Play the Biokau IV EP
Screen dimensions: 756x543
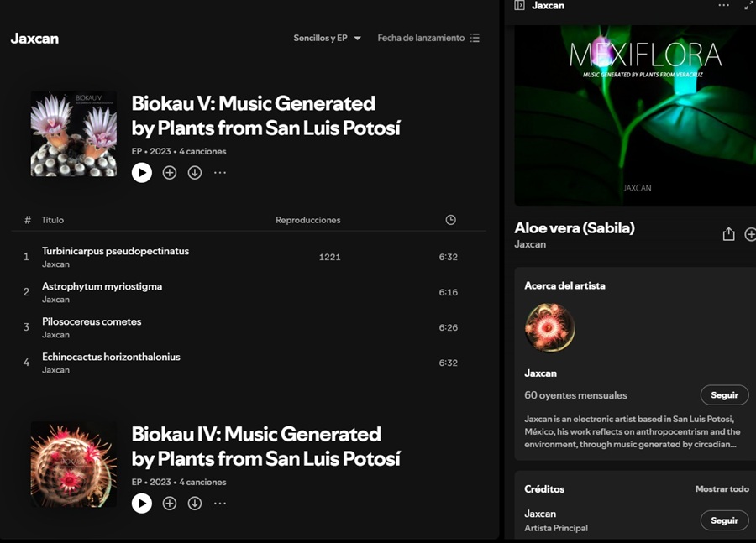click(x=142, y=504)
